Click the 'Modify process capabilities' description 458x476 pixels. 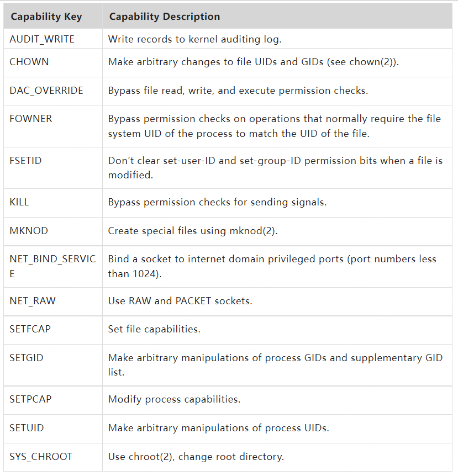[x=174, y=399]
